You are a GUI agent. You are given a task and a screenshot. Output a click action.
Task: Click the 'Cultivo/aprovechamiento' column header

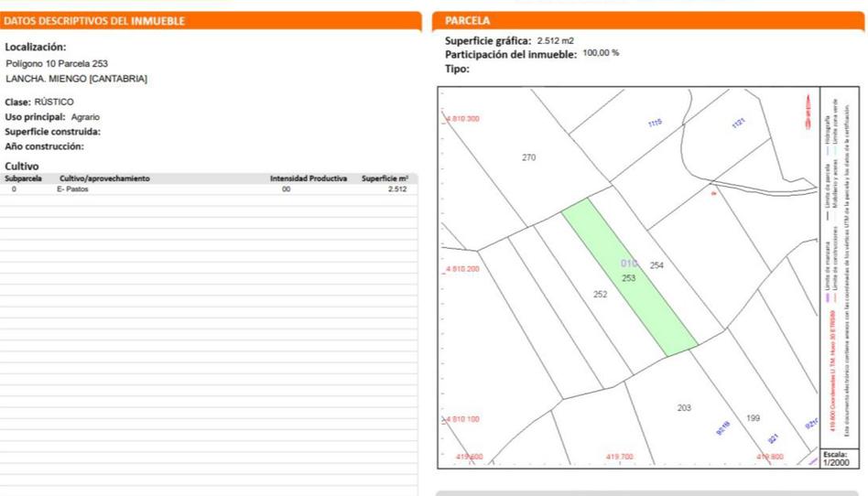pyautogui.click(x=104, y=178)
